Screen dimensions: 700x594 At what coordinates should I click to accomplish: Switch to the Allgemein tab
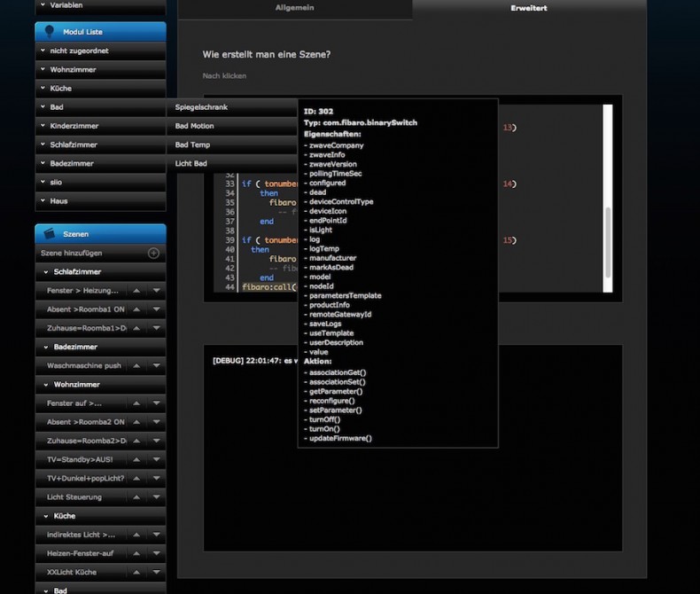294,8
